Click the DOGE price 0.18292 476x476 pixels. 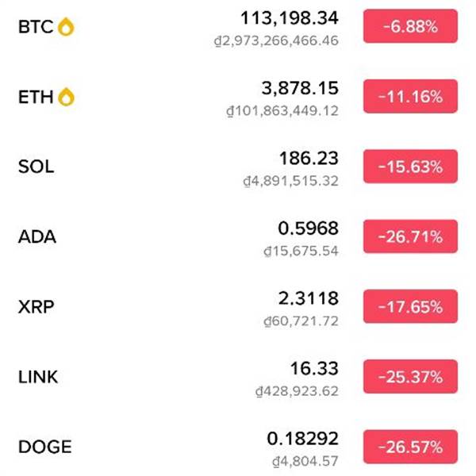(x=302, y=438)
